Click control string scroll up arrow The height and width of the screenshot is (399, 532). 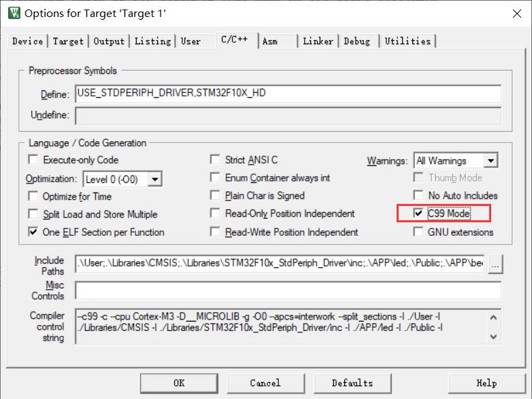coord(494,317)
